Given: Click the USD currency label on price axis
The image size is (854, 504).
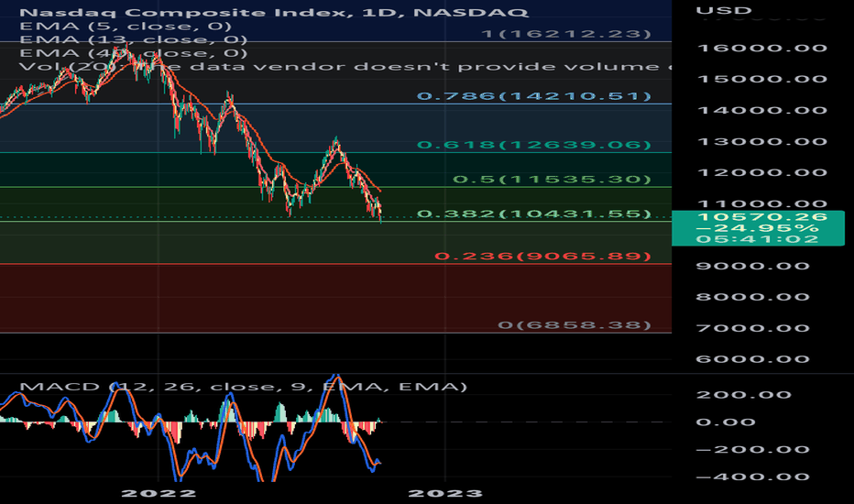Looking at the screenshot, I should click(724, 10).
